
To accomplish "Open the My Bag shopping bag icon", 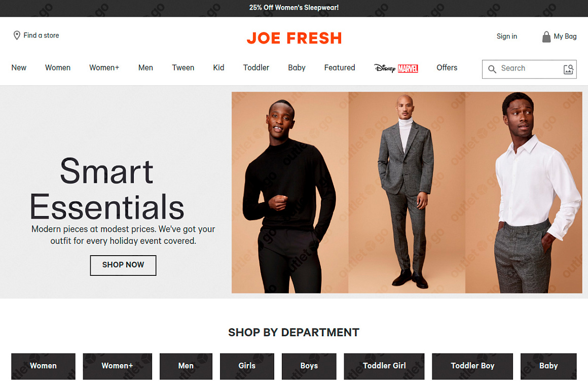I will point(546,37).
